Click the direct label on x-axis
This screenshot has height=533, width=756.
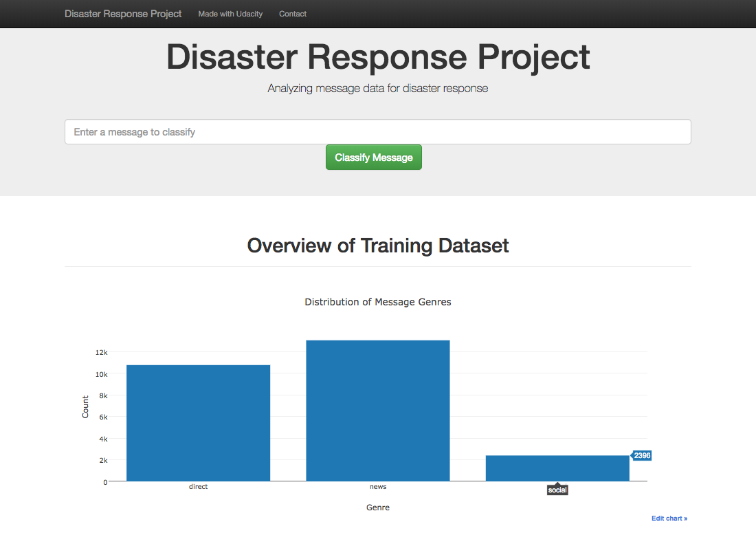(x=198, y=487)
